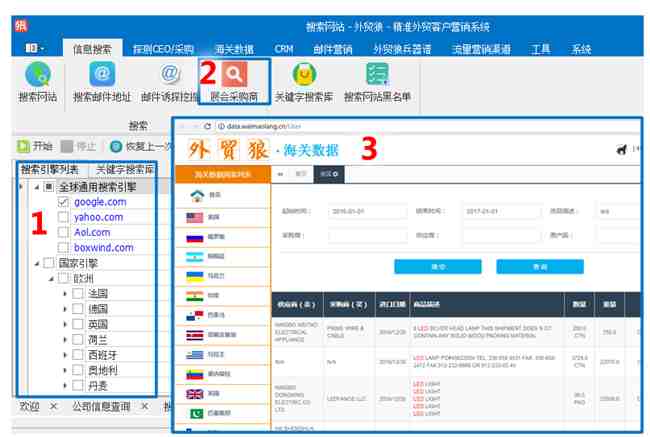Click the 停止 stop button
The width and height of the screenshot is (650, 437).
[78, 146]
